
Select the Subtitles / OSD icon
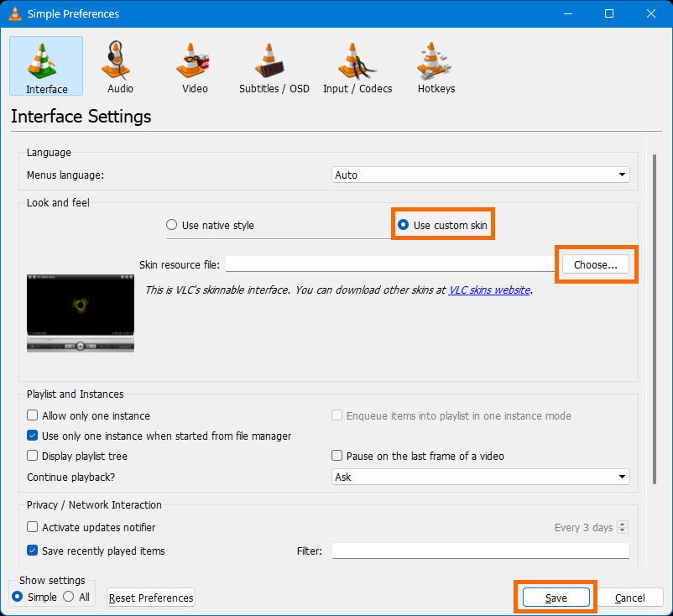[269, 61]
